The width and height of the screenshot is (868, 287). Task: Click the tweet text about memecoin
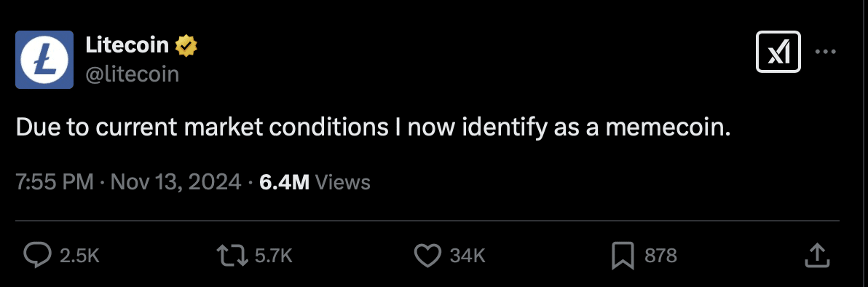coord(373,128)
